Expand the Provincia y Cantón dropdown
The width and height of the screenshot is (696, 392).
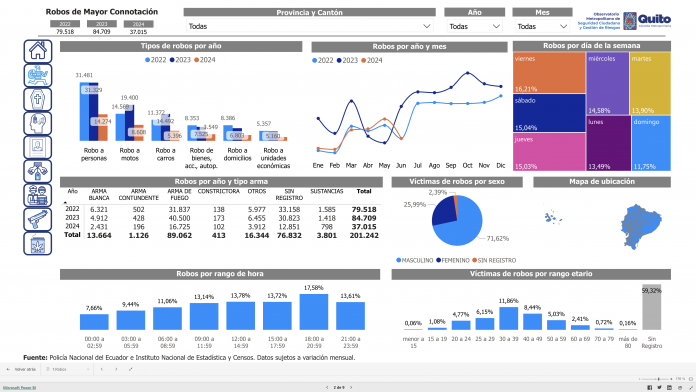(x=309, y=26)
